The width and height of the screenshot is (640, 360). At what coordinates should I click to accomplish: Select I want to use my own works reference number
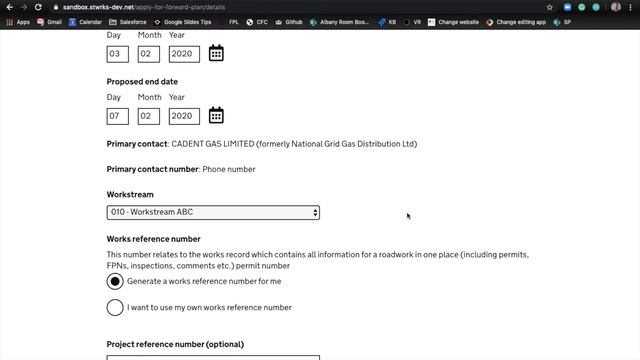[x=115, y=307]
